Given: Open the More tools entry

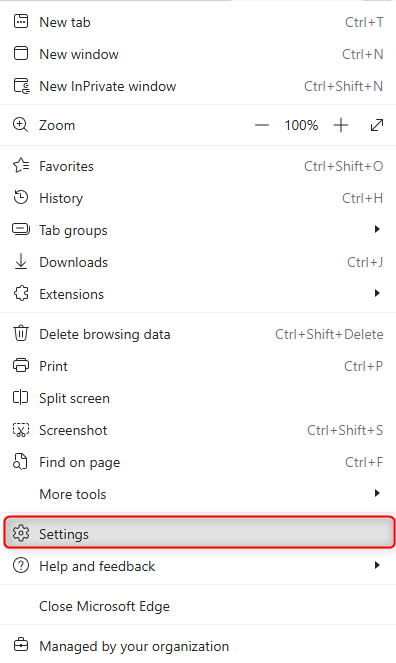Looking at the screenshot, I should click(x=198, y=494).
